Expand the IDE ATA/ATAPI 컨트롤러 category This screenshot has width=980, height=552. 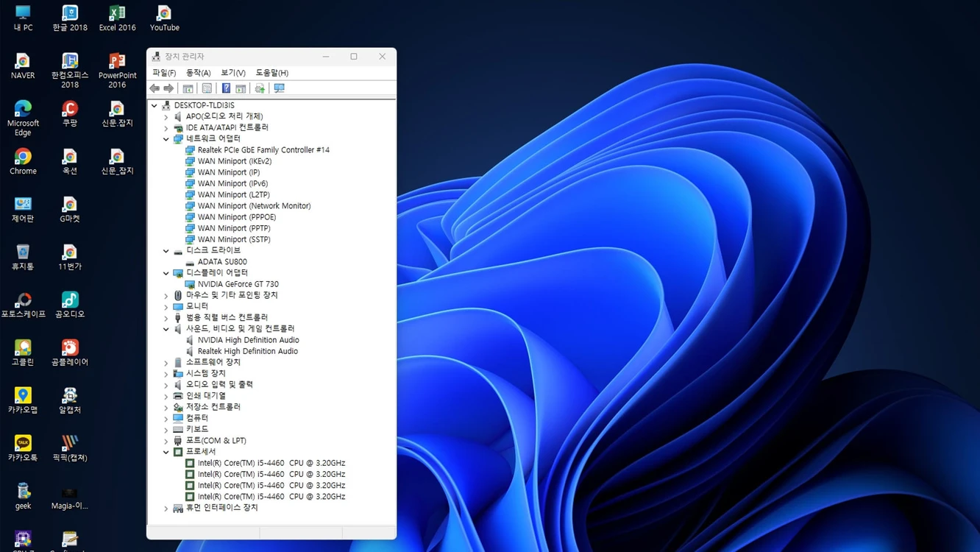(166, 127)
